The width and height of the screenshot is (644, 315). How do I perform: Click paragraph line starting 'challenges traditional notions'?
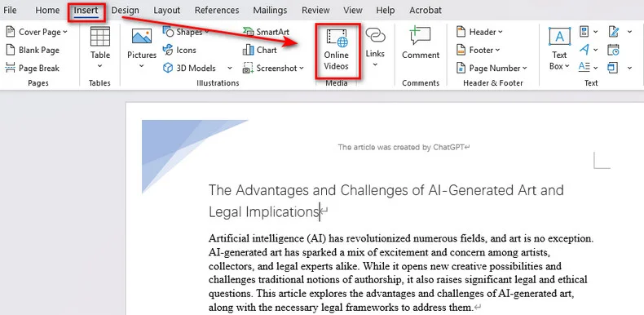[398, 280]
